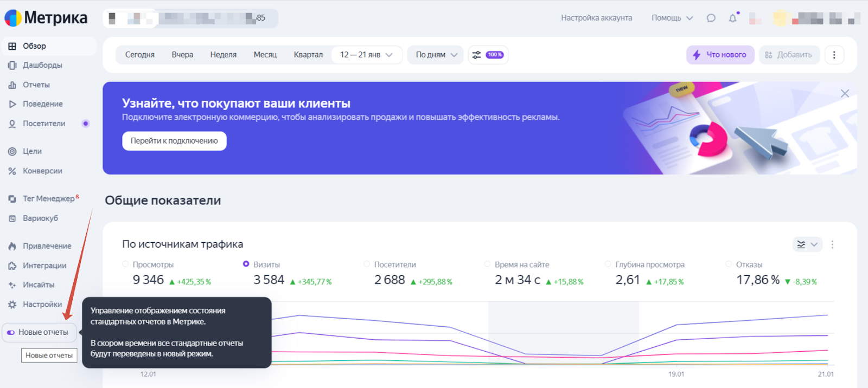Select the Отказы metric radio button

point(729,264)
